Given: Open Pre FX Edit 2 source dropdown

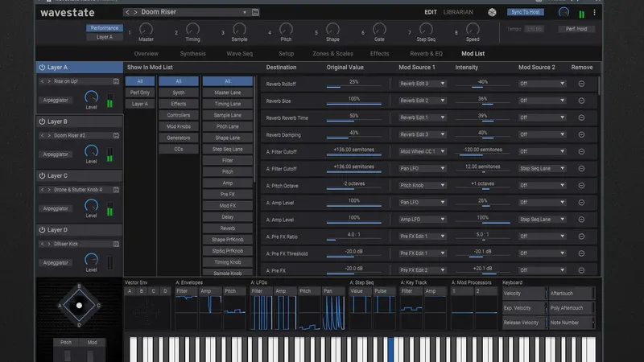Looking at the screenshot, I should 423,270.
